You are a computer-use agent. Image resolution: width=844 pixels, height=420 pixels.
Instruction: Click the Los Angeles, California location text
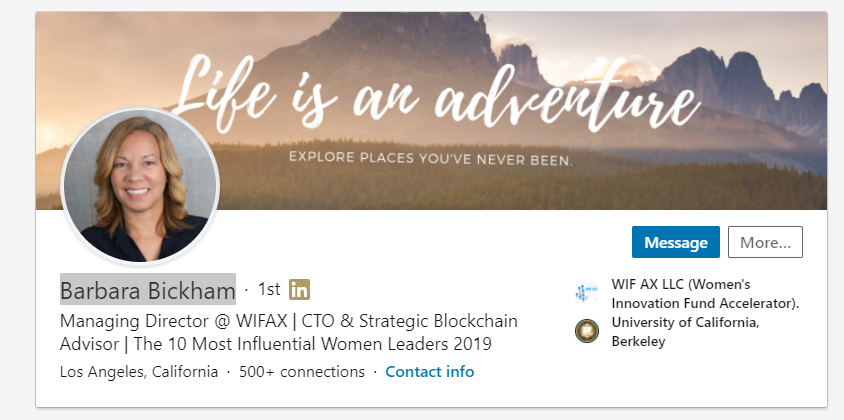point(139,372)
